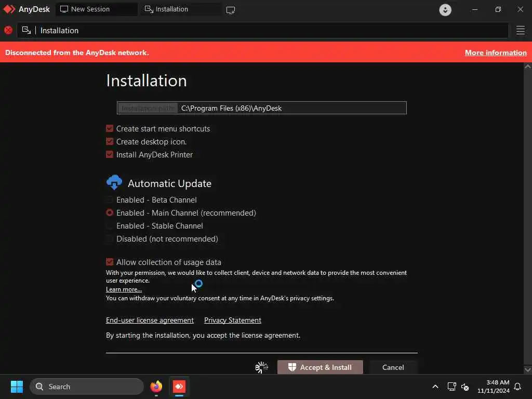The height and width of the screenshot is (399, 532).
Task: Uncheck Install AnyDesk Printer
Action: (x=109, y=154)
